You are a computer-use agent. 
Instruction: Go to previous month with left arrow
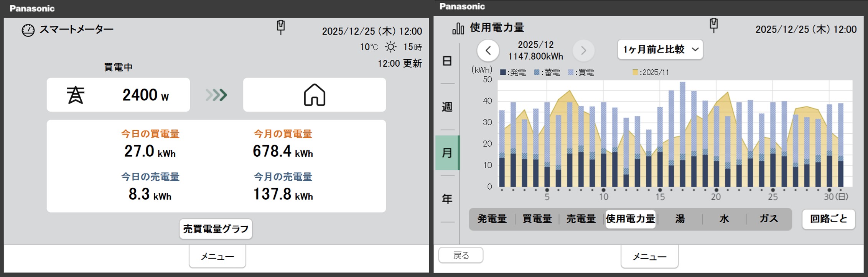coord(488,50)
